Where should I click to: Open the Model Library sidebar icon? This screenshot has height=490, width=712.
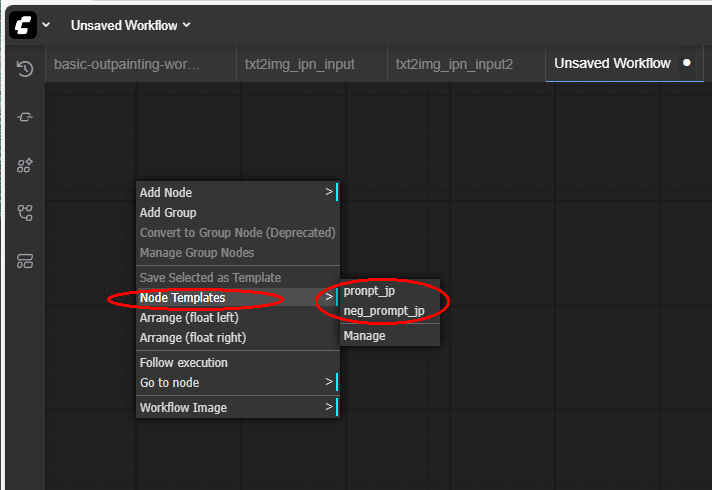point(25,165)
